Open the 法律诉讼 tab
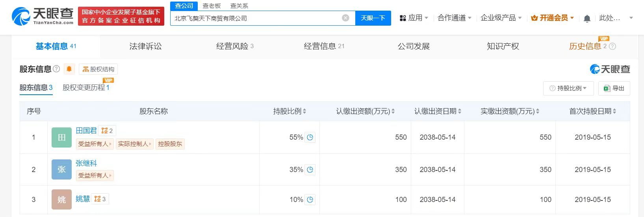644x217 pixels. pos(145,46)
